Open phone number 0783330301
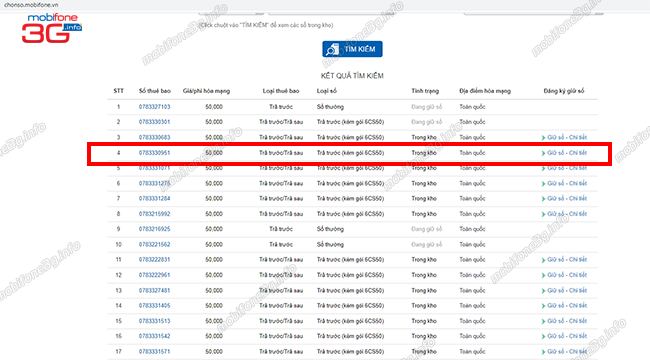Viewport: 650px width, 360px height. pos(154,122)
